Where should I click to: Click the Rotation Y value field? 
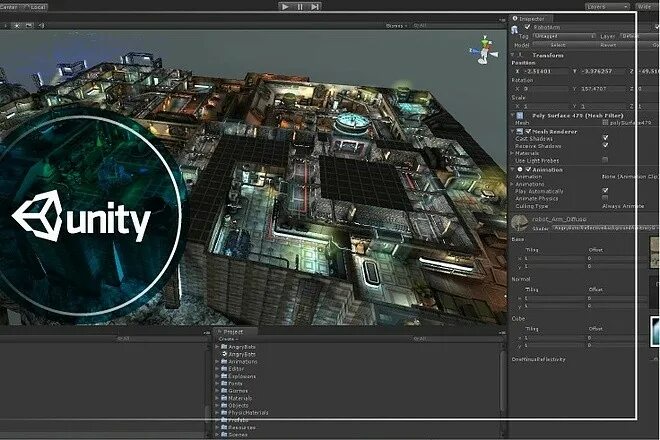tap(602, 89)
